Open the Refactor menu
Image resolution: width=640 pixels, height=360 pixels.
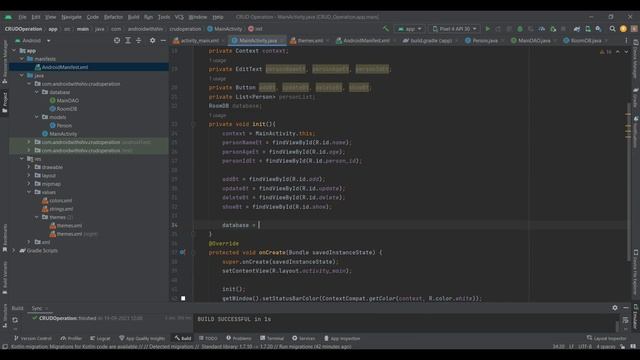(113, 17)
